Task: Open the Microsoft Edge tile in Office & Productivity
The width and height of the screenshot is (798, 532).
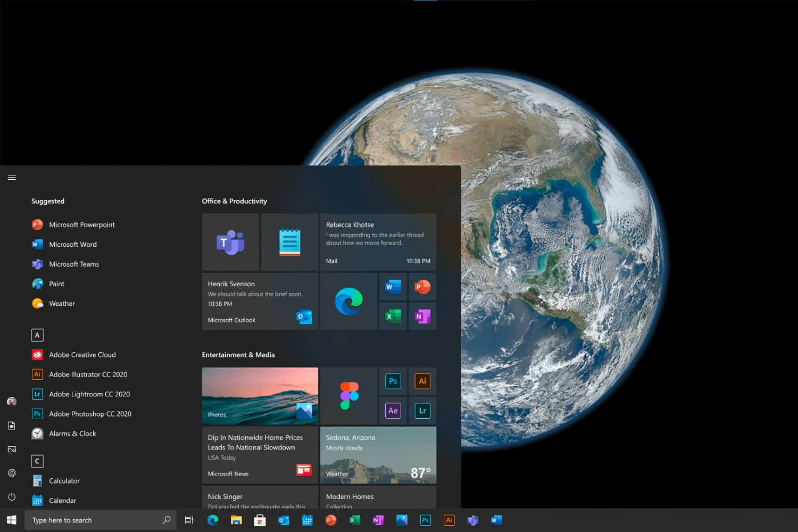Action: click(x=348, y=301)
